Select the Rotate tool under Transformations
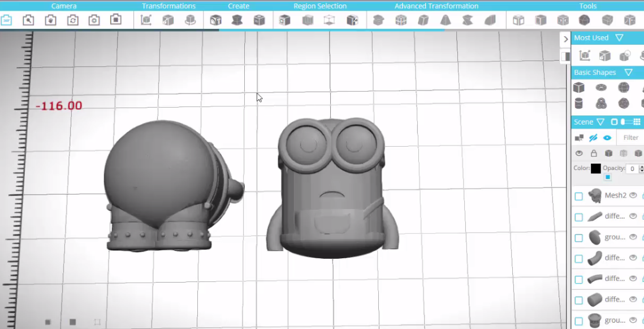 tap(190, 20)
